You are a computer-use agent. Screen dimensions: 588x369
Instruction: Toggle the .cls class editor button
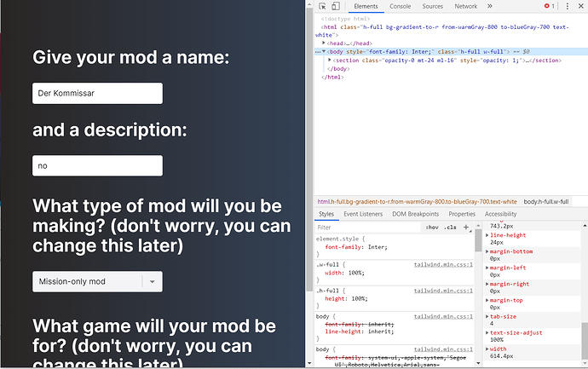[450, 228]
